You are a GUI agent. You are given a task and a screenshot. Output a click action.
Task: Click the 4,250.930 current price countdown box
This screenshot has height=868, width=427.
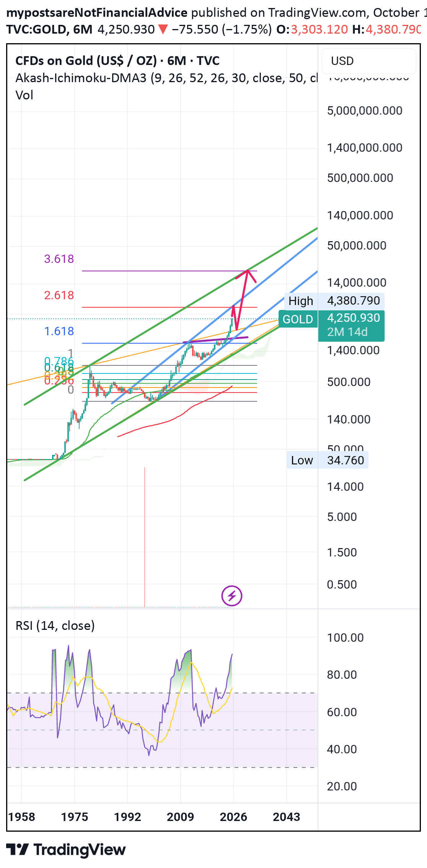[351, 325]
